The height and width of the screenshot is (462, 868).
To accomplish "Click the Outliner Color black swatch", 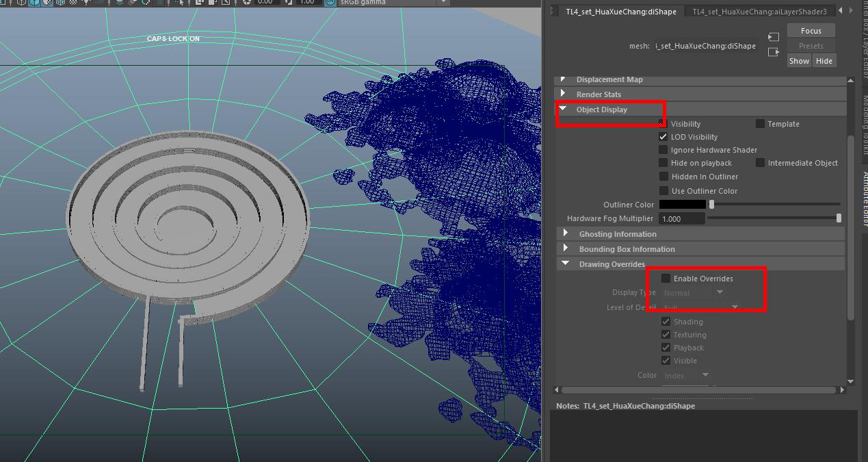I will pyautogui.click(x=682, y=205).
